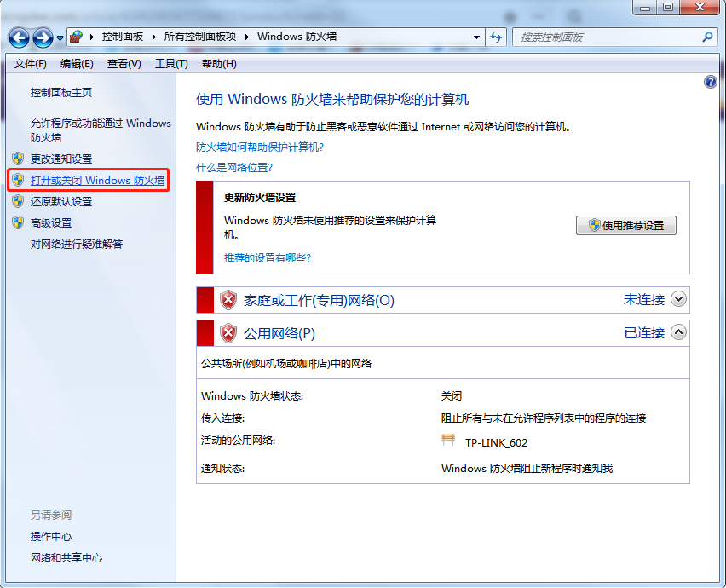The width and height of the screenshot is (726, 588).
Task: Collapse the 公用网络 section chevron
Action: coord(679,332)
